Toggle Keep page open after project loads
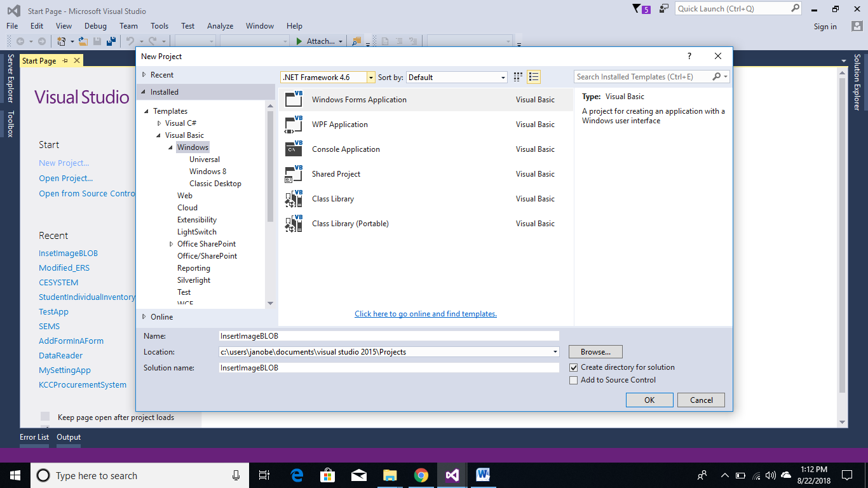This screenshot has height=488, width=868. [x=45, y=417]
